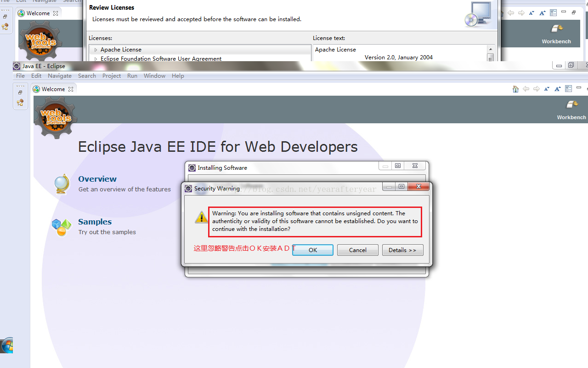Open the Edit menu
The width and height of the screenshot is (588, 368).
(x=36, y=75)
